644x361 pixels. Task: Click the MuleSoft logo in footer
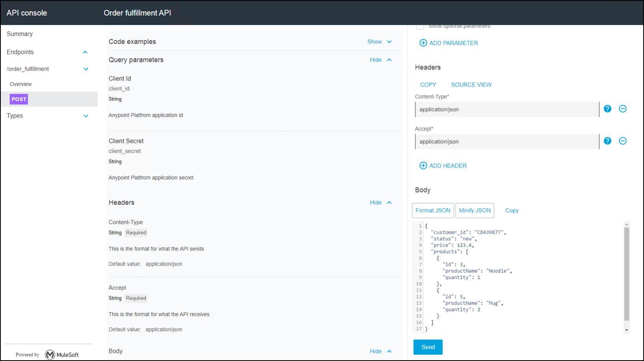coord(62,355)
